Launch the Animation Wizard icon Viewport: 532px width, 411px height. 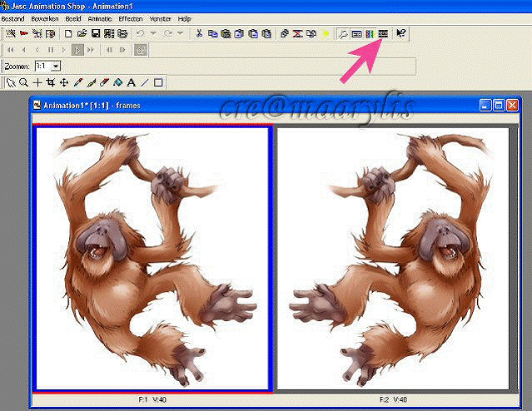click(11, 33)
